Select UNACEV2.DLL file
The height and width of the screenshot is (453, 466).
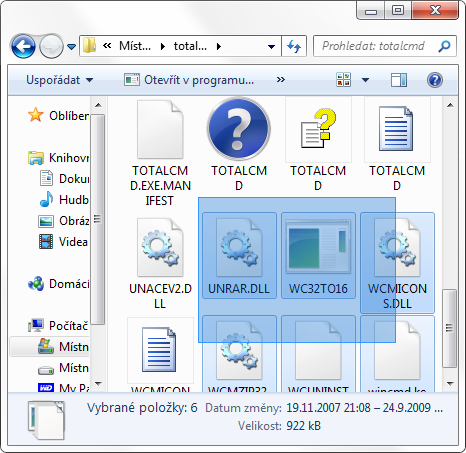160,263
